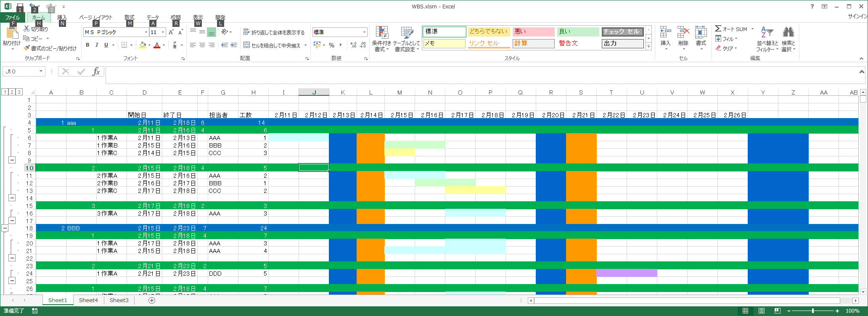Click the Save icon in quick access toolbar
Image resolution: width=868 pixels, height=316 pixels.
click(20, 6)
